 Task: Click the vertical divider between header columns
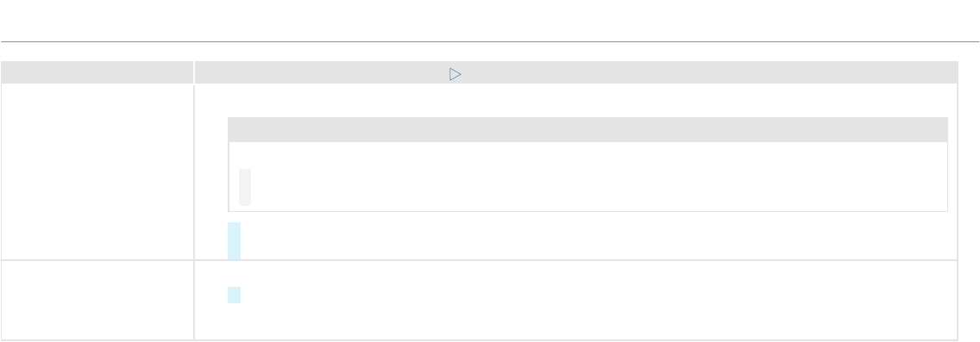tap(194, 72)
